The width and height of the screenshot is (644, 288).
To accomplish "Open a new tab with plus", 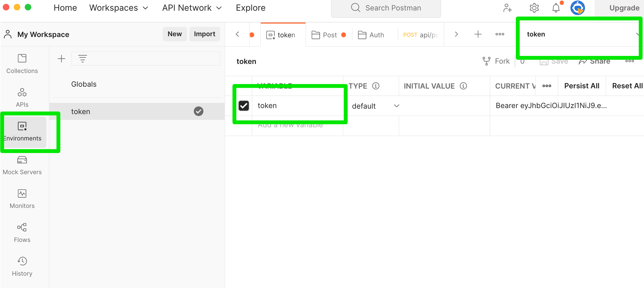I will [x=478, y=34].
